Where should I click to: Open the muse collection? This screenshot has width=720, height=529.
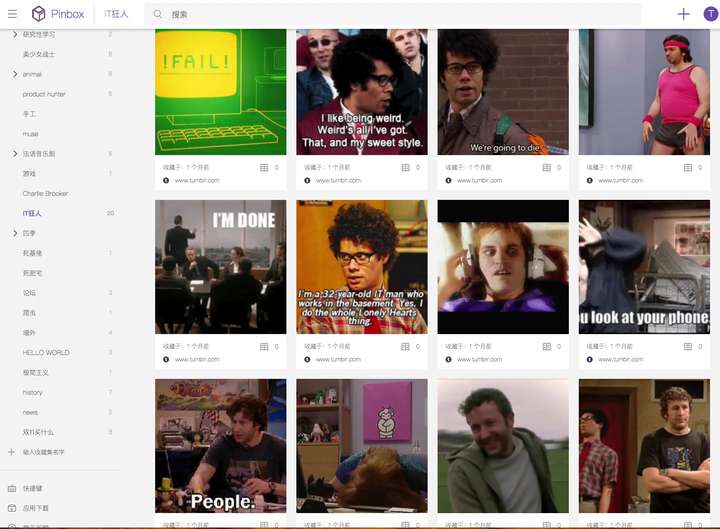[30, 134]
